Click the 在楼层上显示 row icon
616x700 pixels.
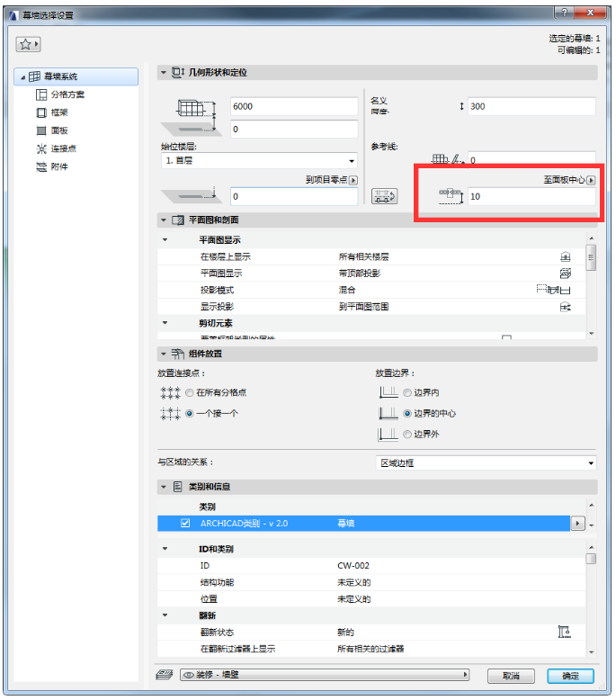[565, 256]
